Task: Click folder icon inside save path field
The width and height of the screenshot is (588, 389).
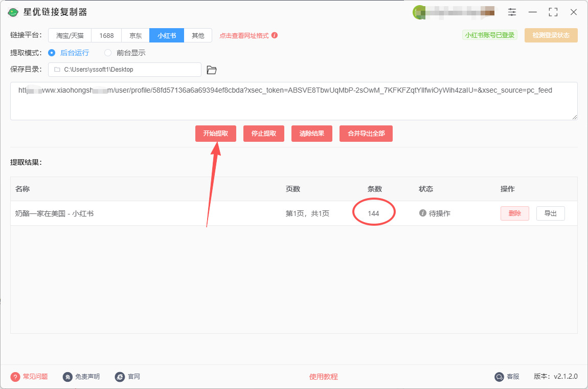Action: click(57, 70)
